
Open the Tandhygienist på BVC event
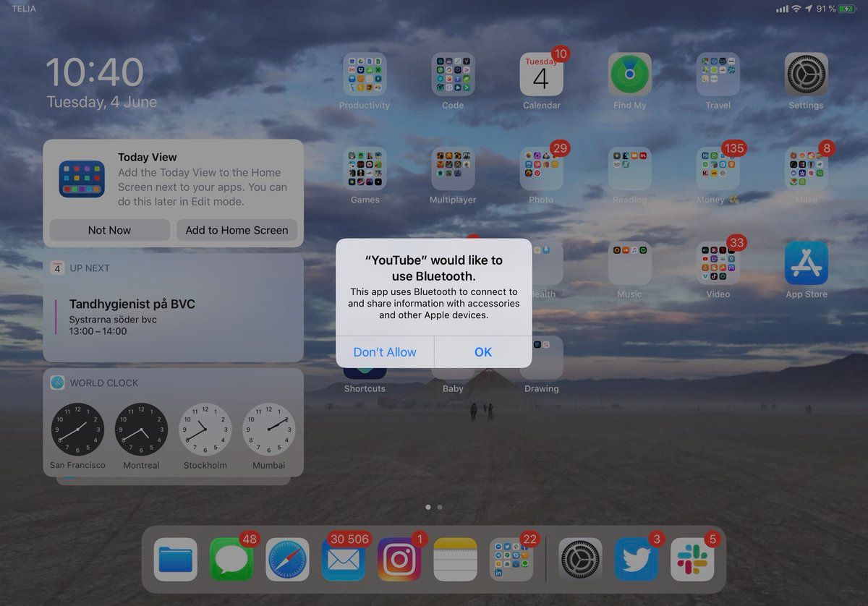[x=173, y=317]
